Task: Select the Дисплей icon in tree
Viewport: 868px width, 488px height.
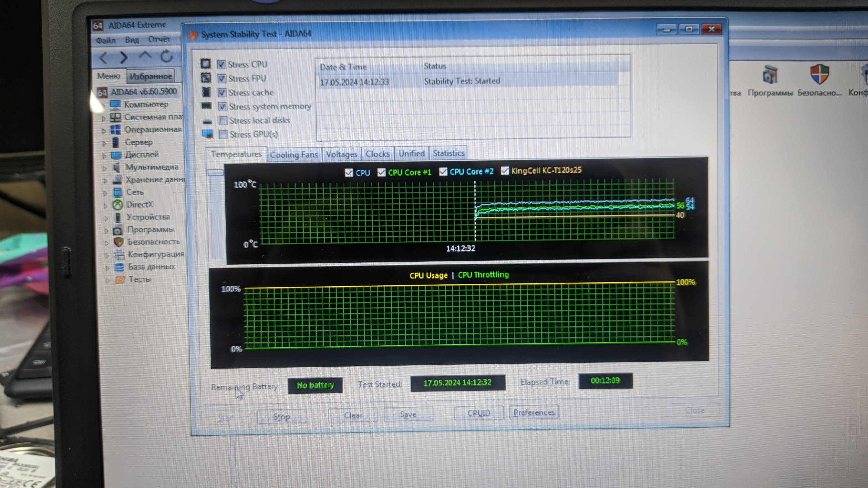Action: coord(116,155)
